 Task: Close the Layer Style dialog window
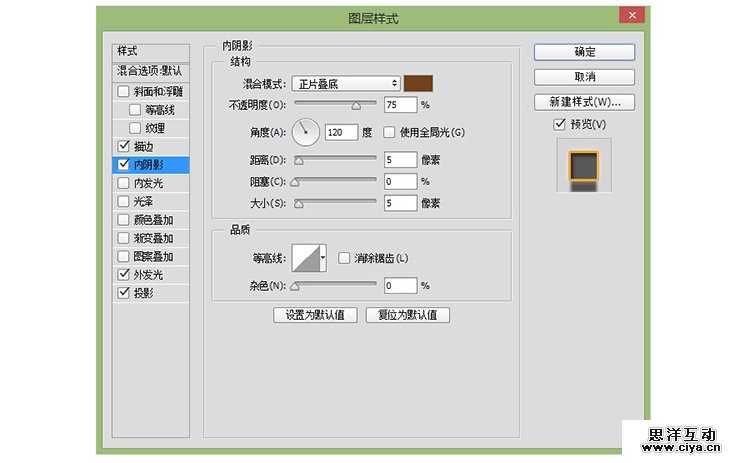[x=631, y=17]
